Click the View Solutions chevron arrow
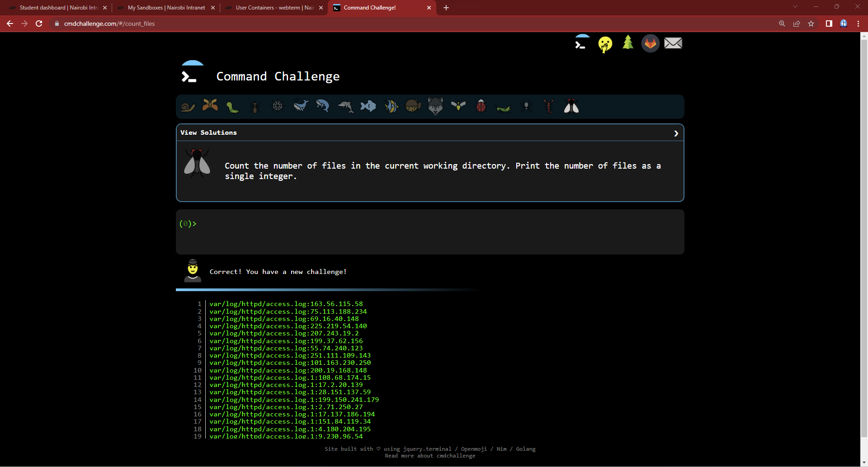868x467 pixels. coord(676,133)
